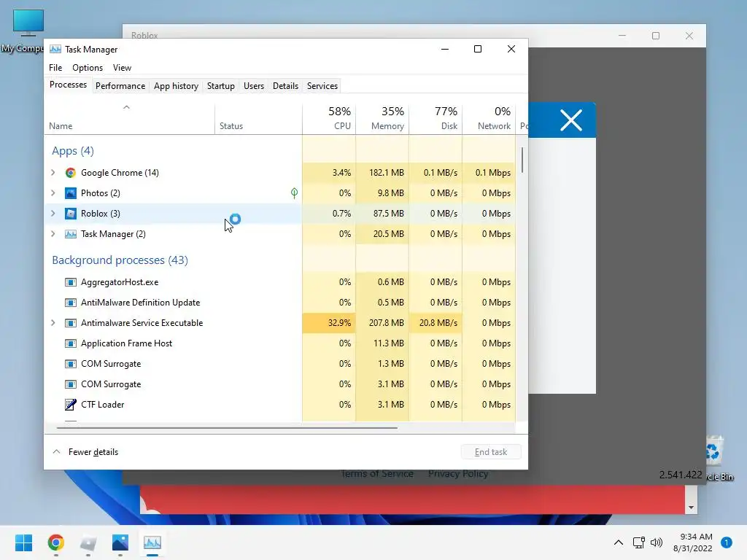Viewport: 747px width, 560px height.
Task: Sort by CPU column header
Action: tap(329, 118)
